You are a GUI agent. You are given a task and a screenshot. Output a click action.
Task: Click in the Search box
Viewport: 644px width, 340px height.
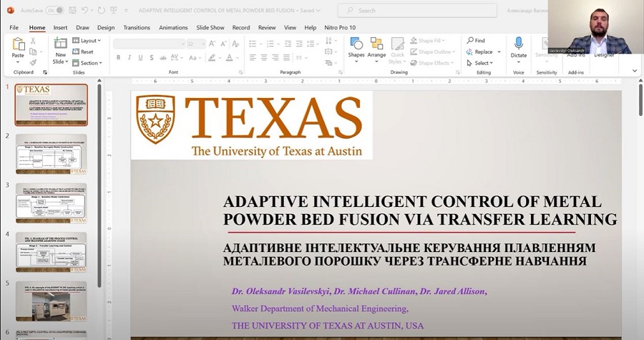[417, 10]
